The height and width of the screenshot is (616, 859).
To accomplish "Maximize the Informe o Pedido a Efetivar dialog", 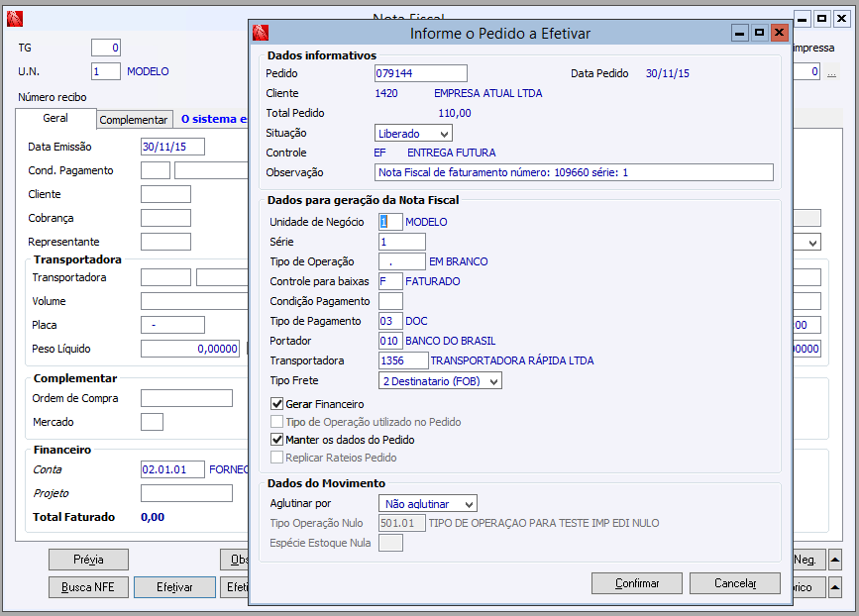I will 759,33.
